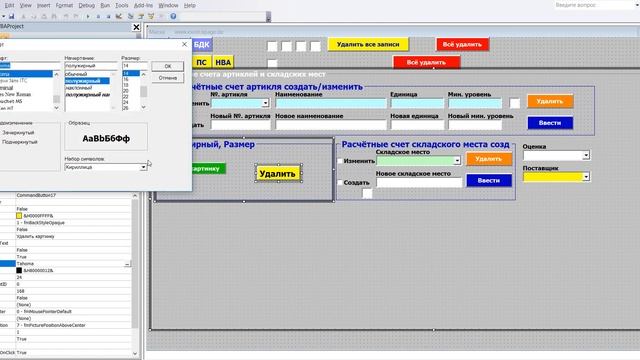Tick the Создать checkbox on the form

click(x=340, y=182)
